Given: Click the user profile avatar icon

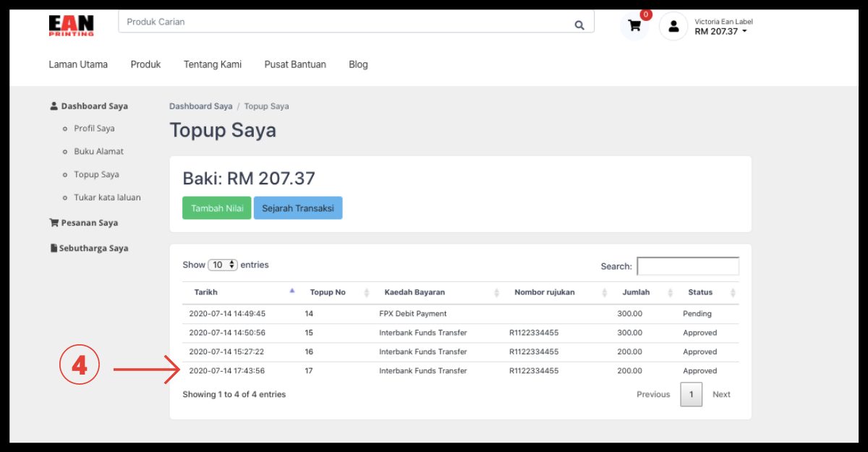Looking at the screenshot, I should 673,27.
